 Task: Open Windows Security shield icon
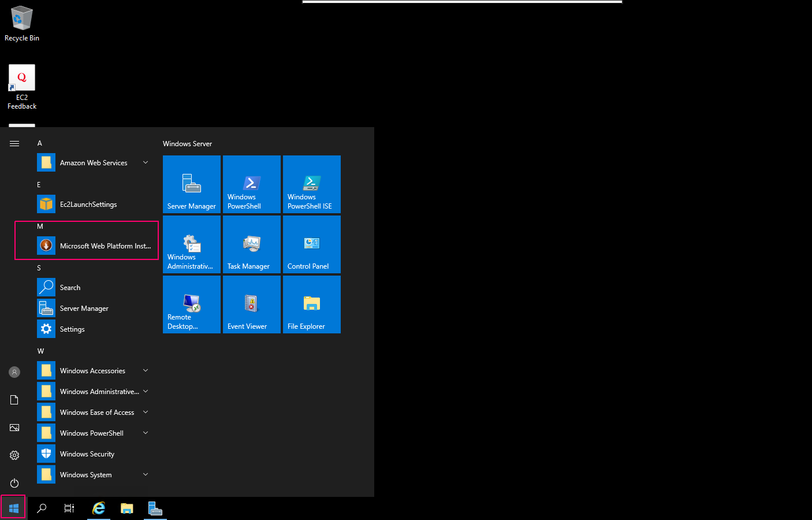coord(46,454)
